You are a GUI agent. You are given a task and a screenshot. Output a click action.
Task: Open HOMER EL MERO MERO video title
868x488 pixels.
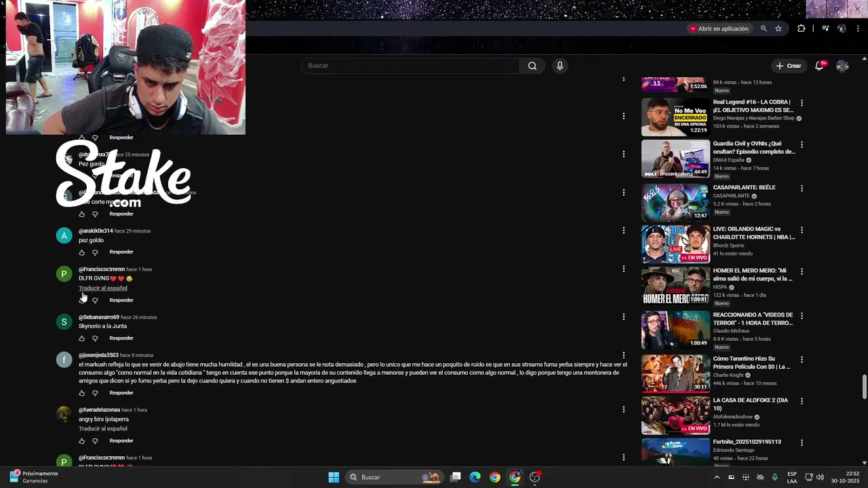point(753,274)
